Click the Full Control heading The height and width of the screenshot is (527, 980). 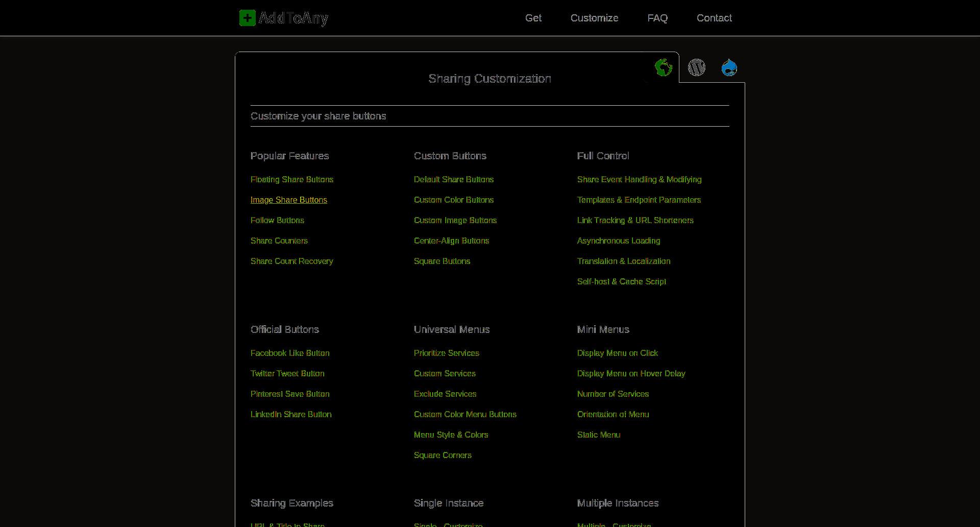coord(603,156)
